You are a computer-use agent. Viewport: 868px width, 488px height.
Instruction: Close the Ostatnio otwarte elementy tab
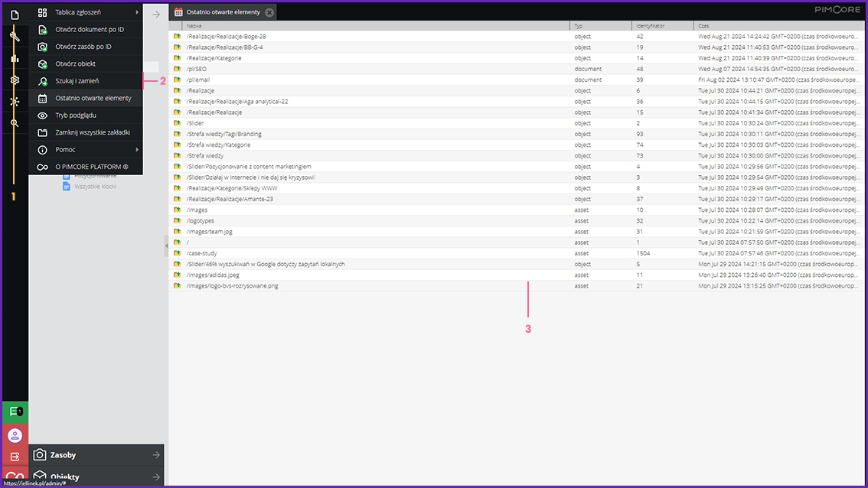269,12
